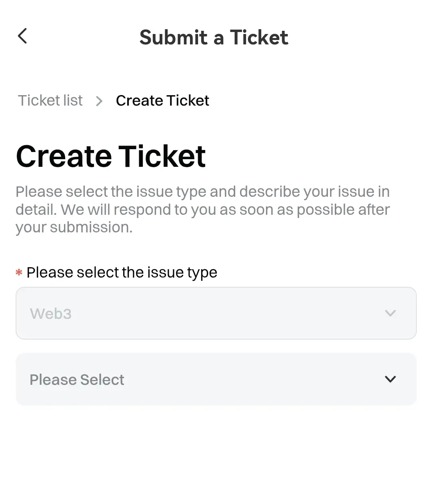
Task: Click the Submit a Ticket title
Action: click(x=214, y=38)
